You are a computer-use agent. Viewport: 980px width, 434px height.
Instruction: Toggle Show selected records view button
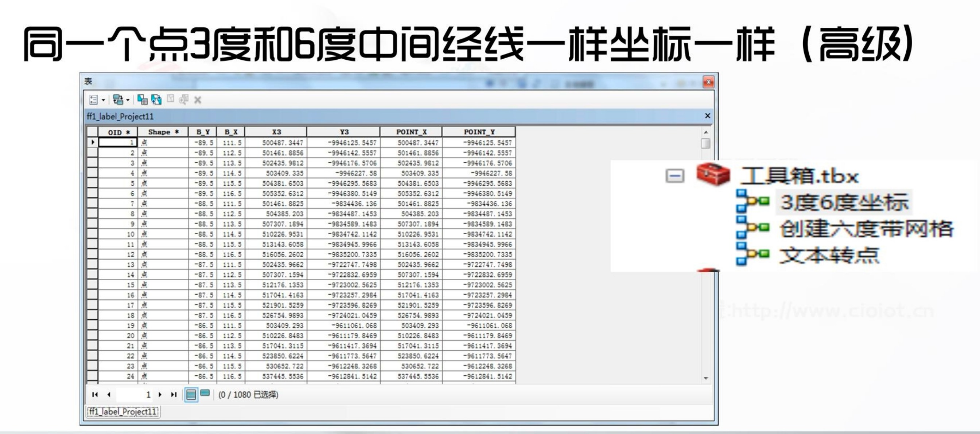[x=205, y=393]
